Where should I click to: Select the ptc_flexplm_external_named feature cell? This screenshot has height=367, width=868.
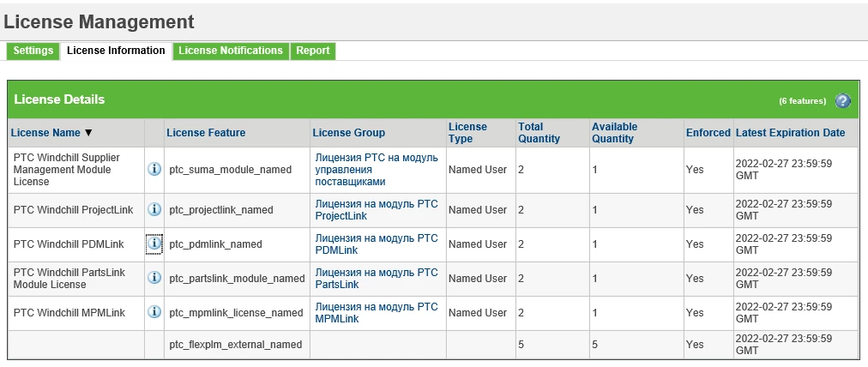point(235,345)
